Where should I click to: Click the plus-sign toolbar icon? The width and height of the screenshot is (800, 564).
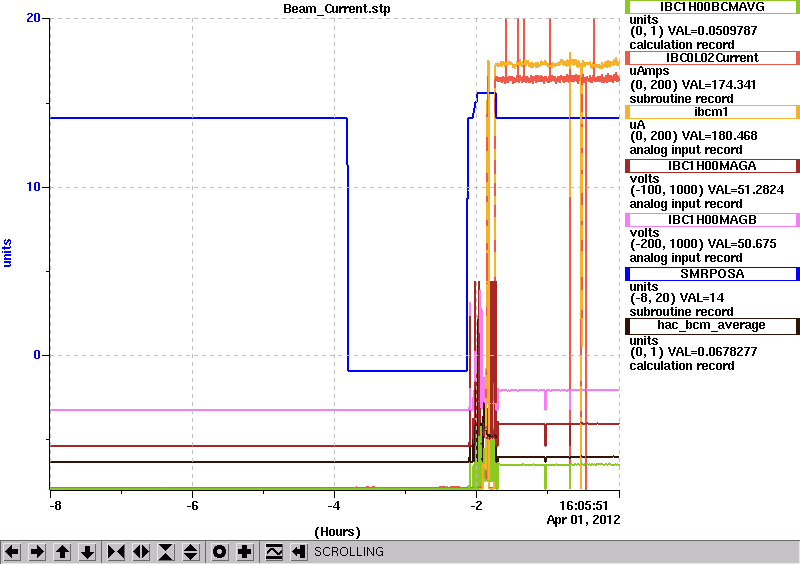(x=245, y=552)
